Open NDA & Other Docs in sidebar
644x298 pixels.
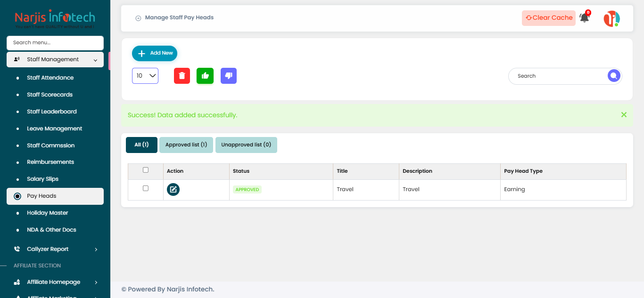(52, 230)
